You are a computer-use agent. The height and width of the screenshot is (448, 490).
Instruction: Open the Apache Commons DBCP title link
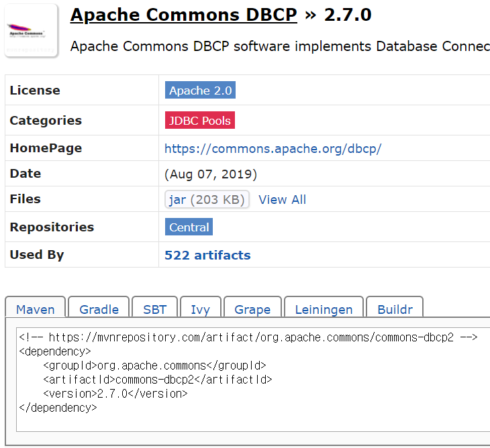[183, 15]
